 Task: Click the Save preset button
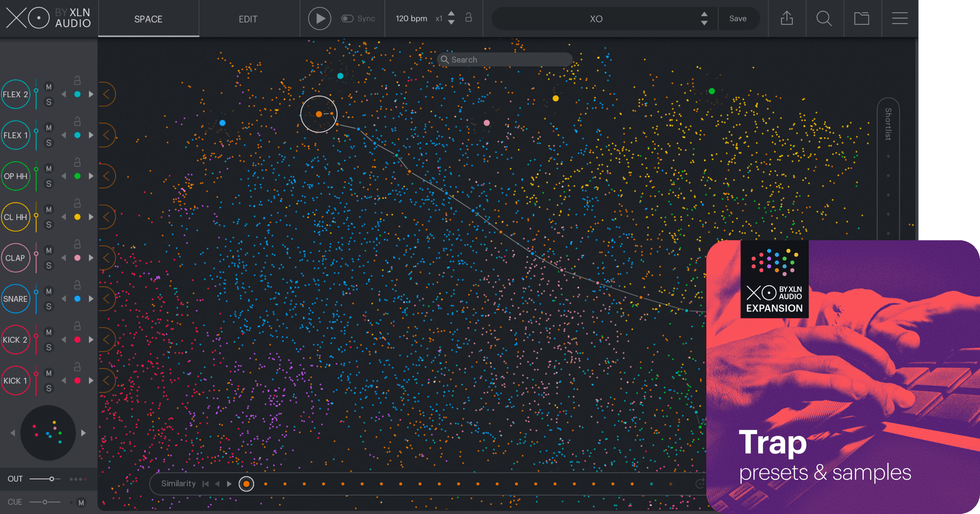738,18
